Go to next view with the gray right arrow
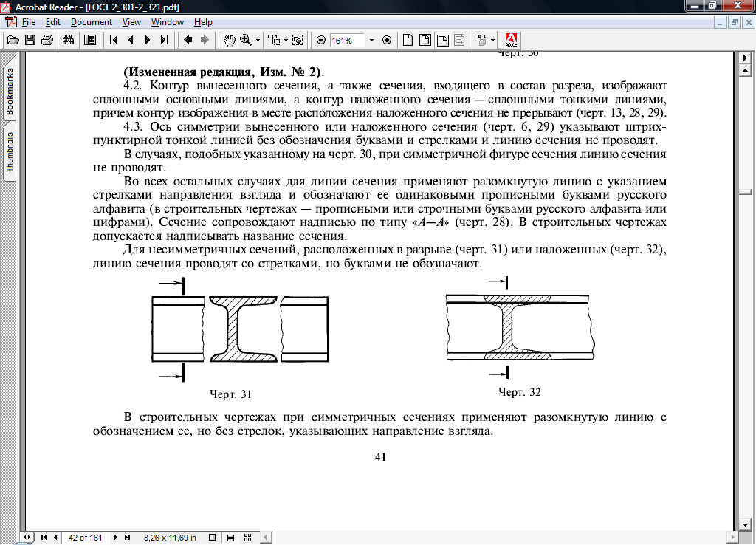Screen dimensions: 756x545 (205, 40)
